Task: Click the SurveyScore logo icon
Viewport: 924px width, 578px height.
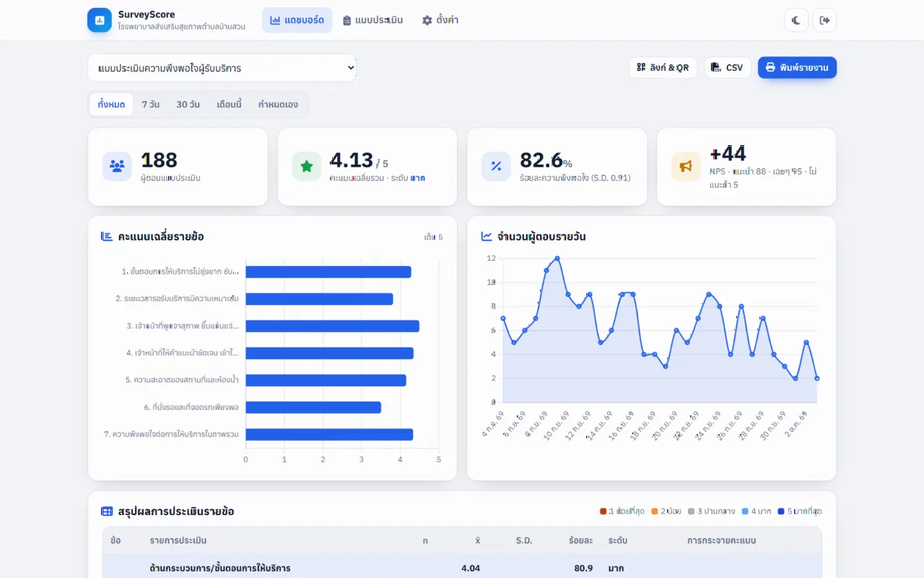Action: click(100, 20)
